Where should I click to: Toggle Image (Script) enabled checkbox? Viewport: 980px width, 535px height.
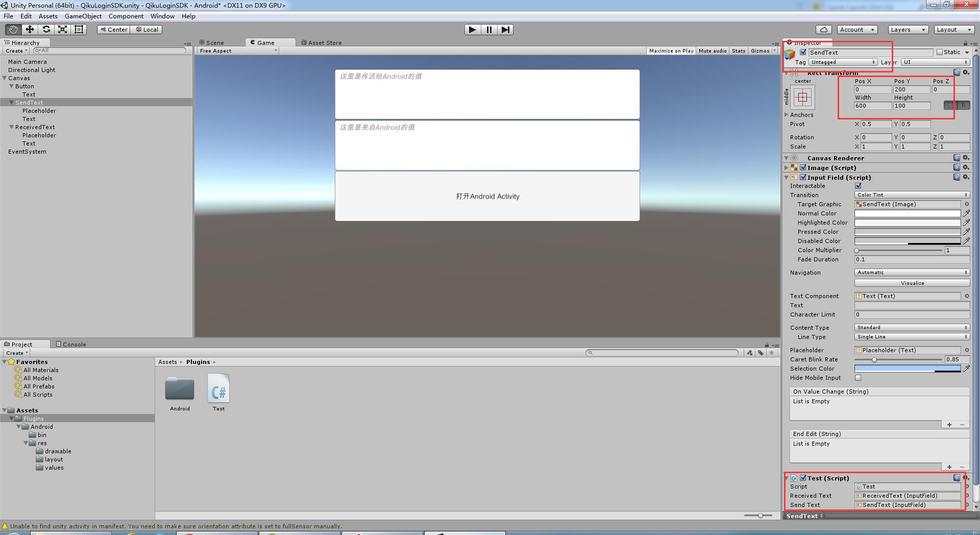pos(803,167)
